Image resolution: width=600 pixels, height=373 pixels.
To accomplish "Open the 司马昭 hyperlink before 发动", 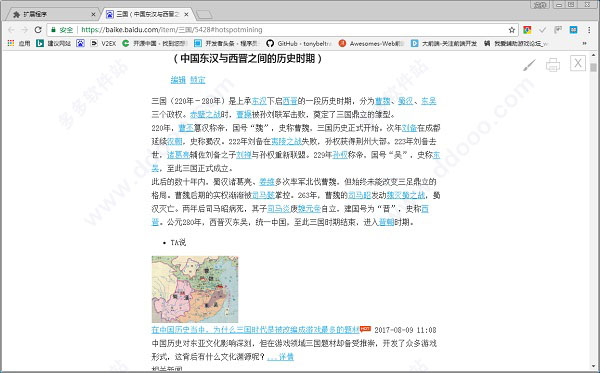I will [359, 195].
